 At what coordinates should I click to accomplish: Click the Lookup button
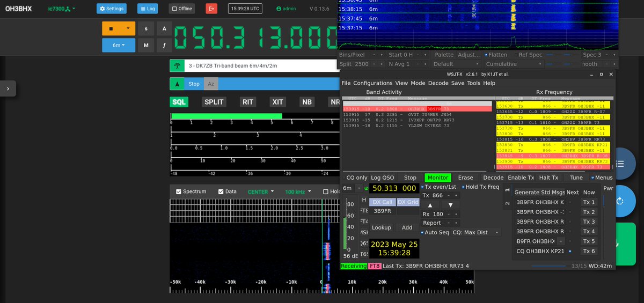tap(382, 227)
